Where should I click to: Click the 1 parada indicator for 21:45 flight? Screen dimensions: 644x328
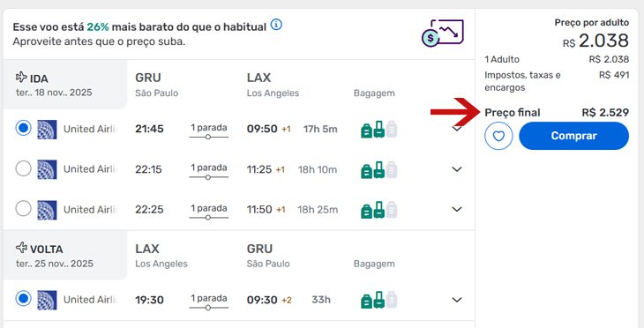point(209,131)
